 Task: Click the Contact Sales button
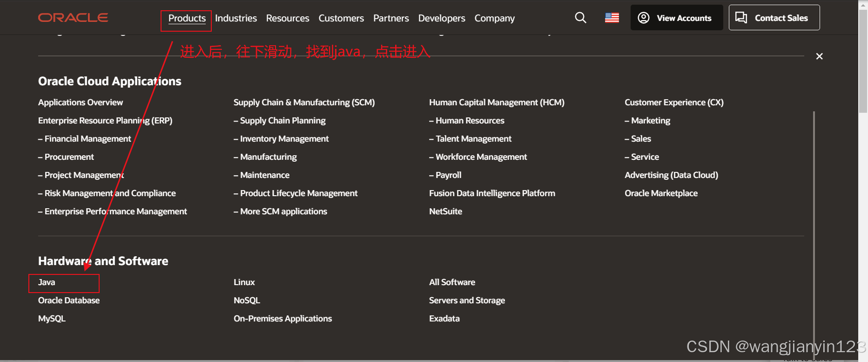pos(774,18)
